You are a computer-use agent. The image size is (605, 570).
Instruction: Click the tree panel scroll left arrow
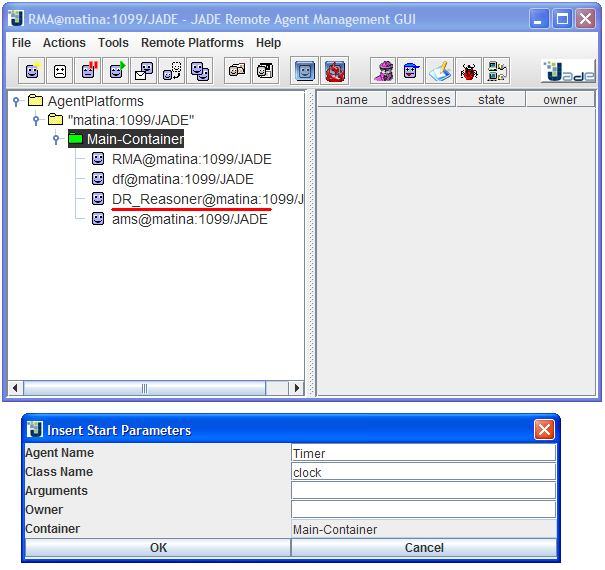click(x=15, y=388)
